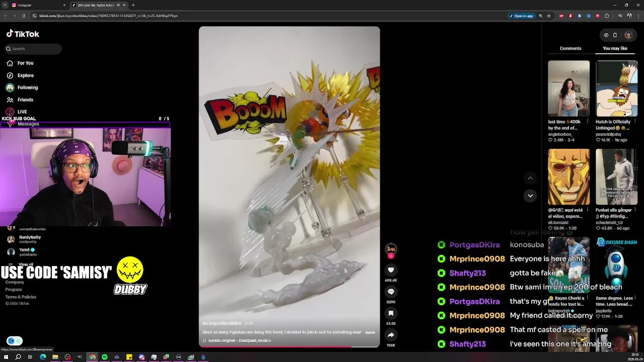Expand description with 'more' link

[370, 332]
